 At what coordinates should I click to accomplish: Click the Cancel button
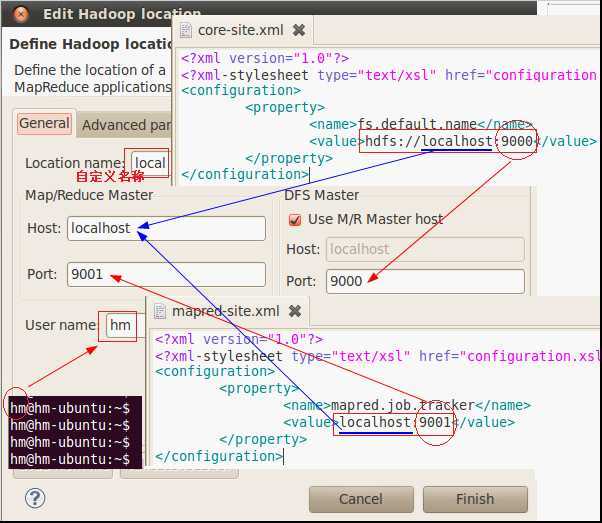point(361,499)
